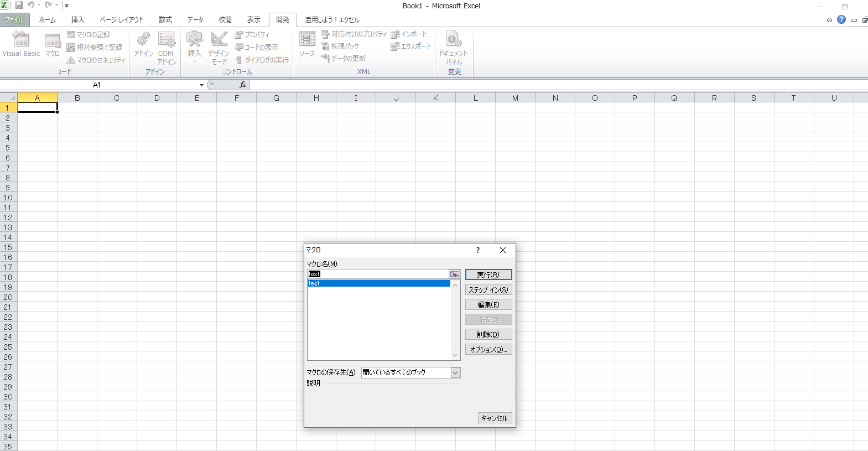Switch to the Page Layout (ページレイアウト) tab
Screen dimensions: 868x451
121,20
